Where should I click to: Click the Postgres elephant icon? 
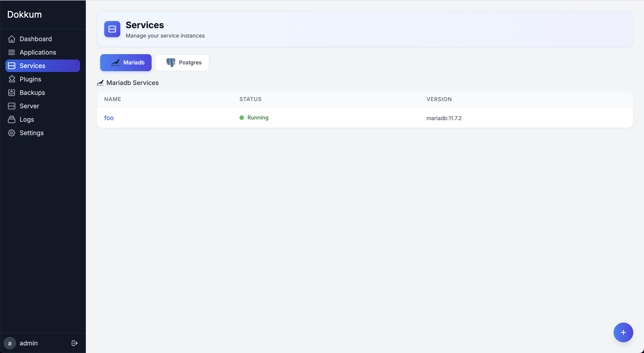(171, 63)
